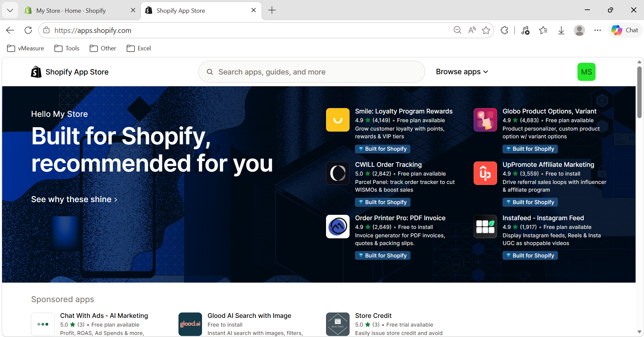
Task: Open the Downloads panel
Action: click(x=561, y=30)
